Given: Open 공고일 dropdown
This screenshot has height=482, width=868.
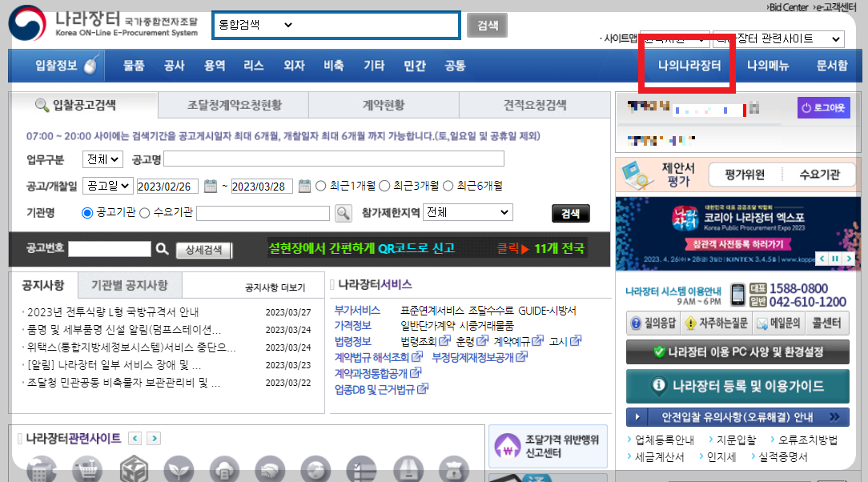Looking at the screenshot, I should pos(108,186).
